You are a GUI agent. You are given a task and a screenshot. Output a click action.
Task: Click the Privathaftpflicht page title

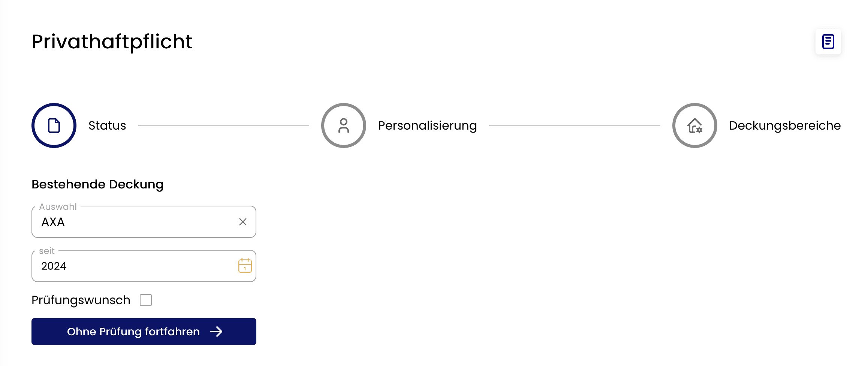(112, 42)
